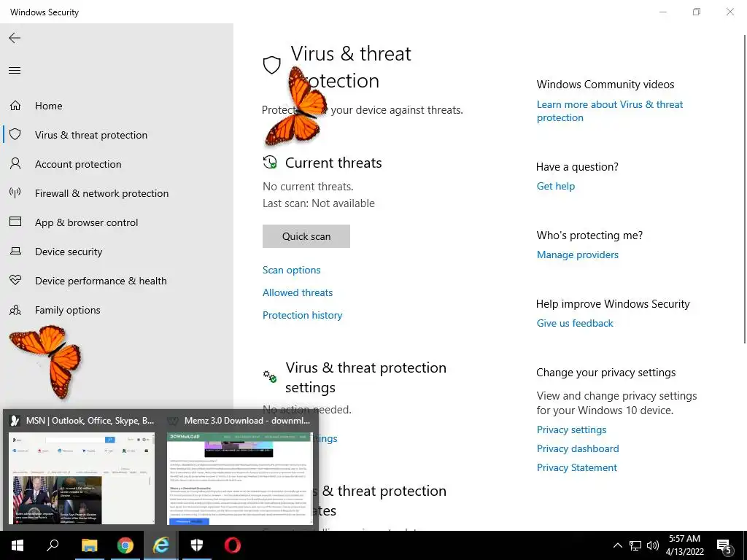The height and width of the screenshot is (560, 747).
Task: View Allowed threats
Action: (x=298, y=292)
